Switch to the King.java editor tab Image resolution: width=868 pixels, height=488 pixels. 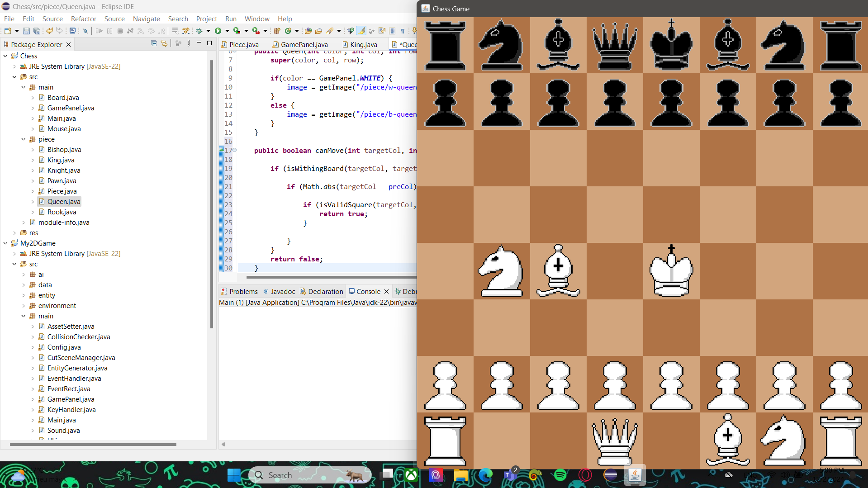point(360,44)
